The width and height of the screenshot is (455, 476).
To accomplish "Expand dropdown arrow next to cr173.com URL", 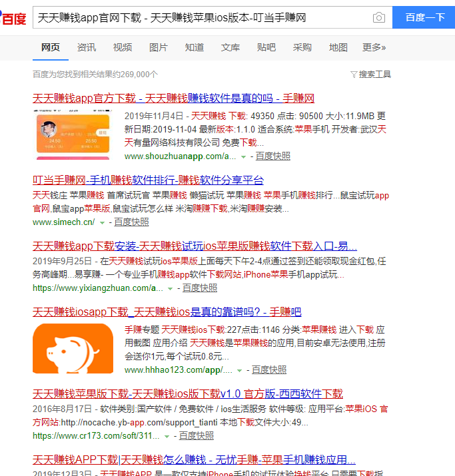I will [167, 436].
